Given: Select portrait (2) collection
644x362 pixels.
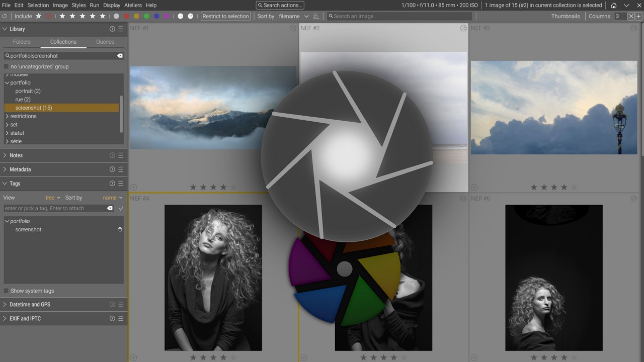Looking at the screenshot, I should point(28,91).
